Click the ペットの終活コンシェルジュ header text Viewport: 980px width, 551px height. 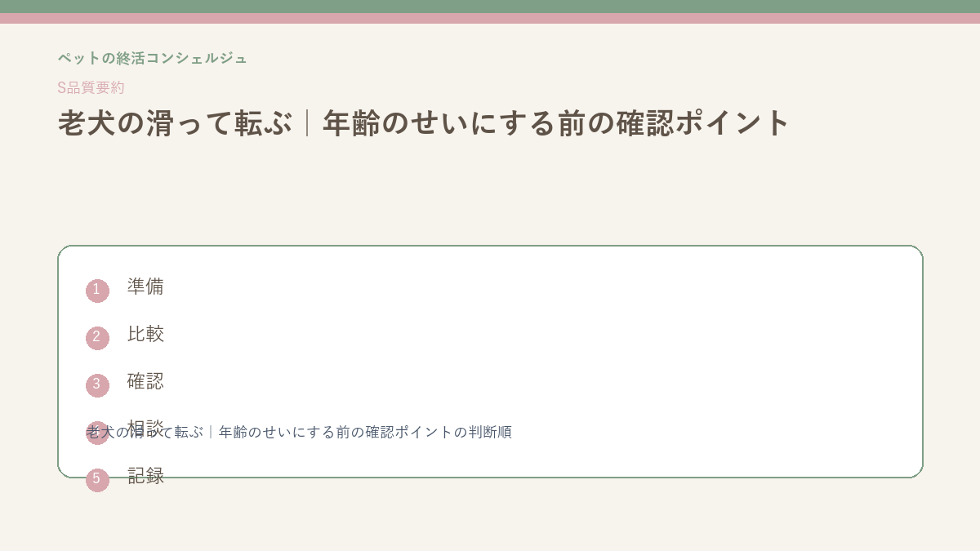(152, 58)
